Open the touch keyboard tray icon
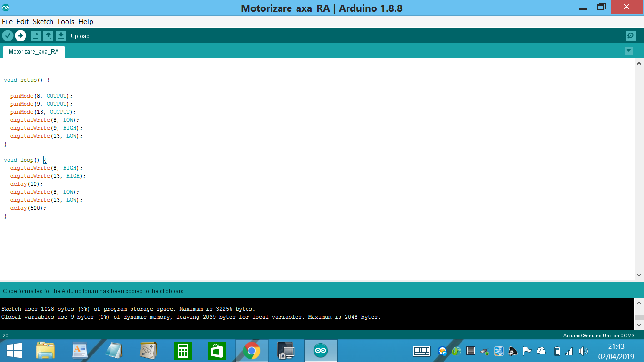 [x=421, y=351]
